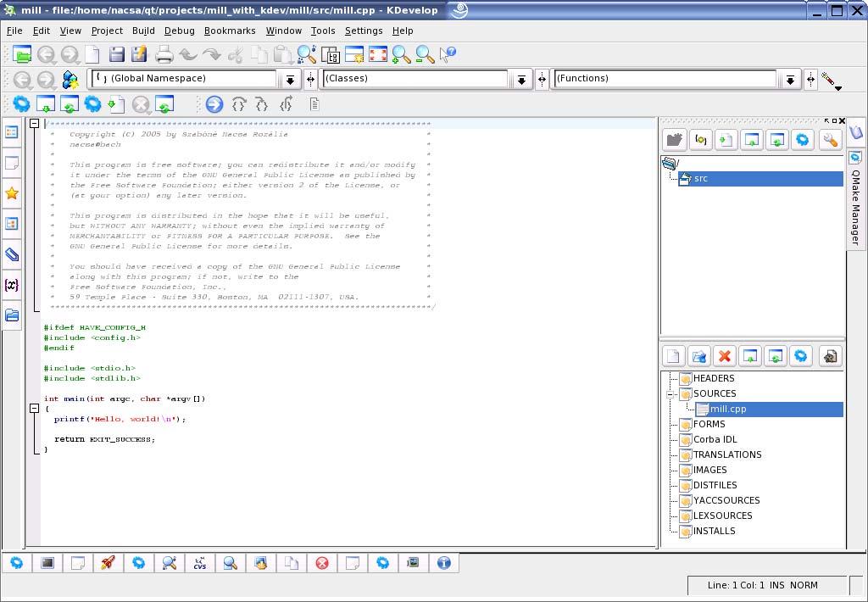This screenshot has width=868, height=602.
Task: Close the QMake Manager panel with small X
Action: pos(842,120)
